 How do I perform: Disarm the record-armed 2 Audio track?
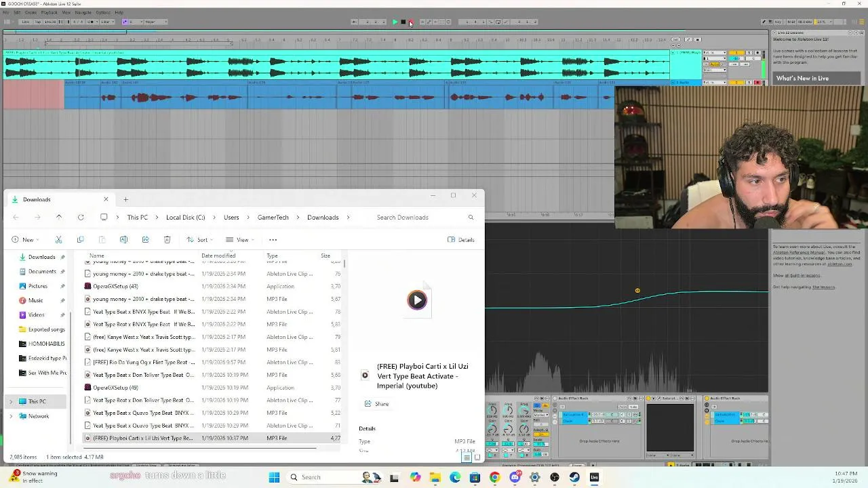click(757, 82)
